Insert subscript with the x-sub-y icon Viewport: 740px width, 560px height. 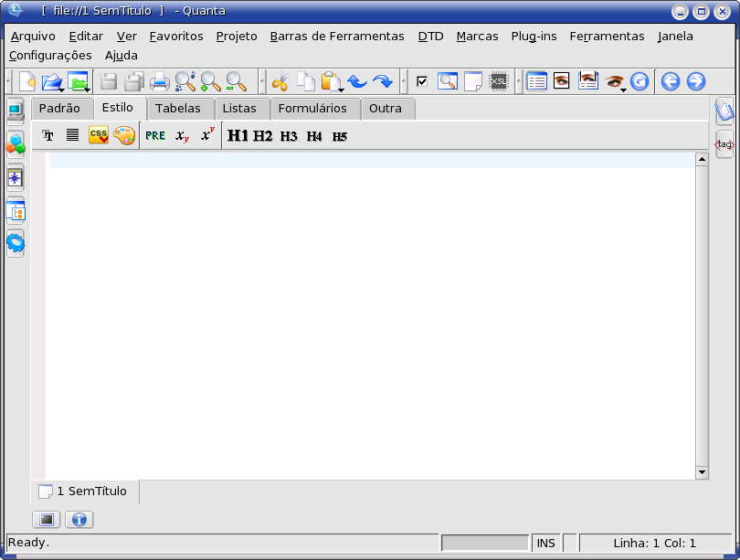coord(182,136)
